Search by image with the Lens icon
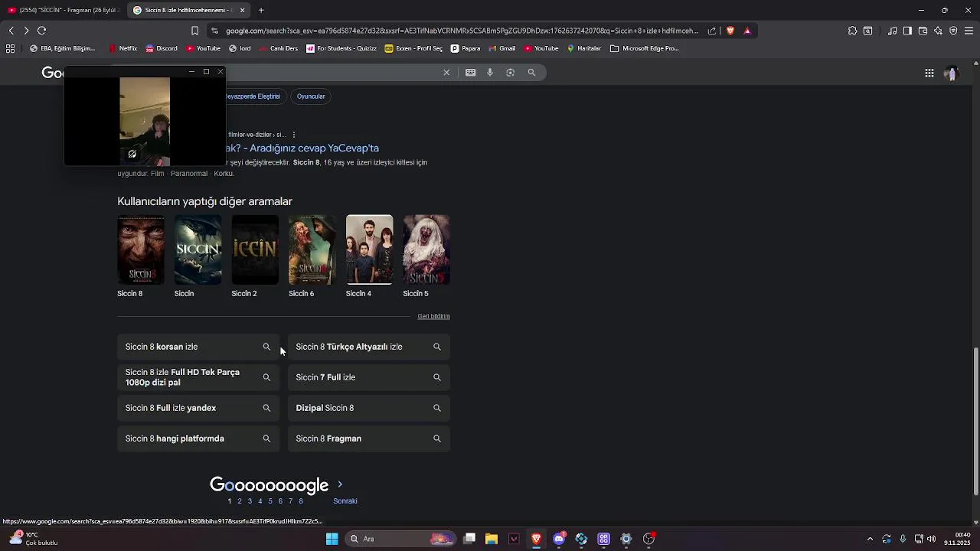 [x=510, y=72]
